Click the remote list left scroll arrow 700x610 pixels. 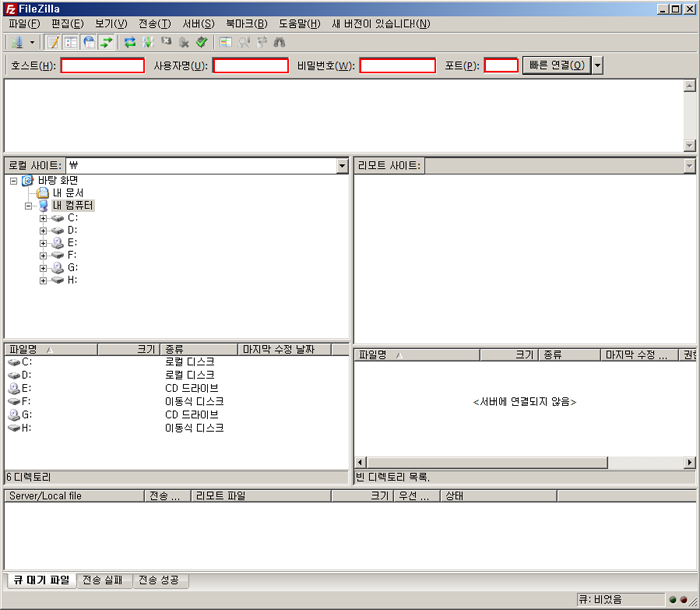(360, 463)
